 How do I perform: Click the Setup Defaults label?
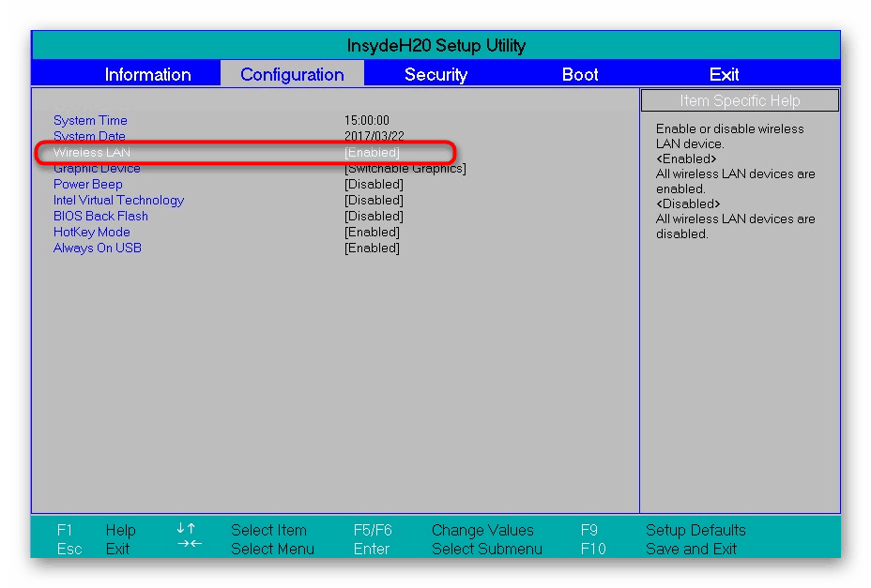[696, 530]
